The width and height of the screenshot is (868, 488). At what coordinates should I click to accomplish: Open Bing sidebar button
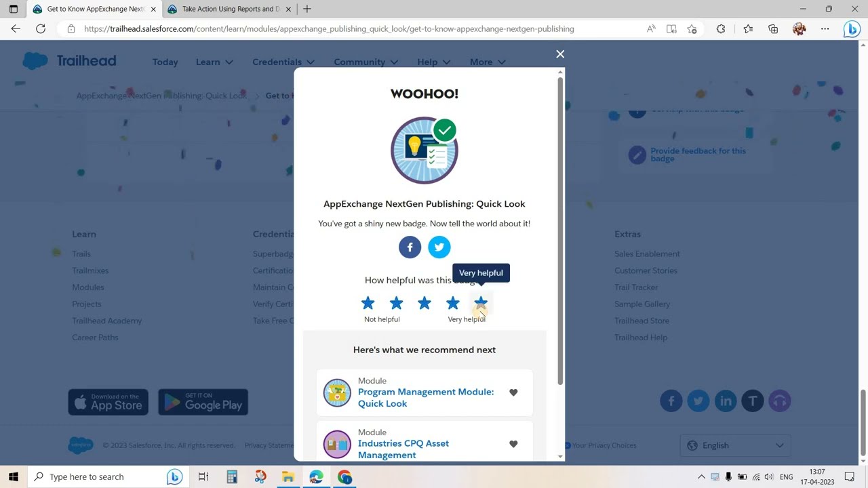852,29
